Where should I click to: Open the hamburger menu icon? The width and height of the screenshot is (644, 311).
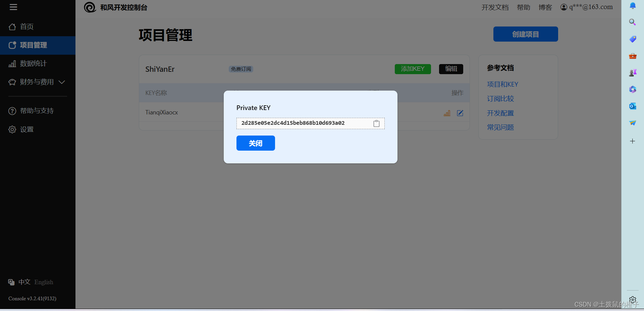pos(13,7)
